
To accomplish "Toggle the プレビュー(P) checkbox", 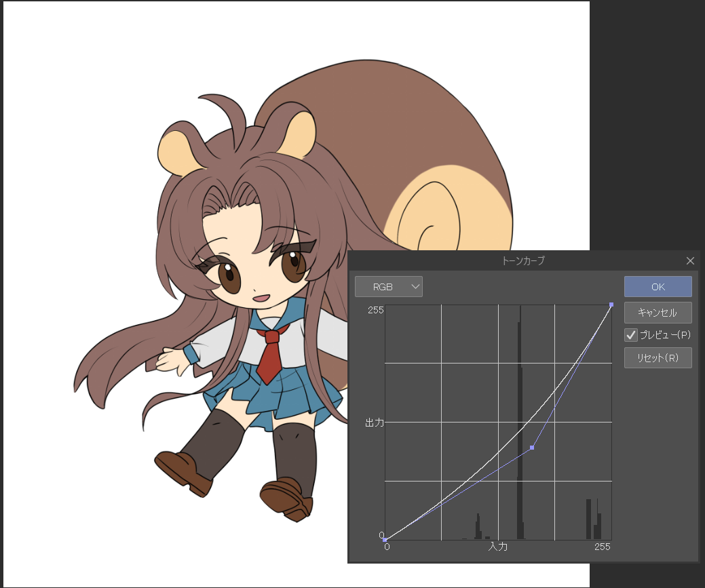I will click(631, 335).
